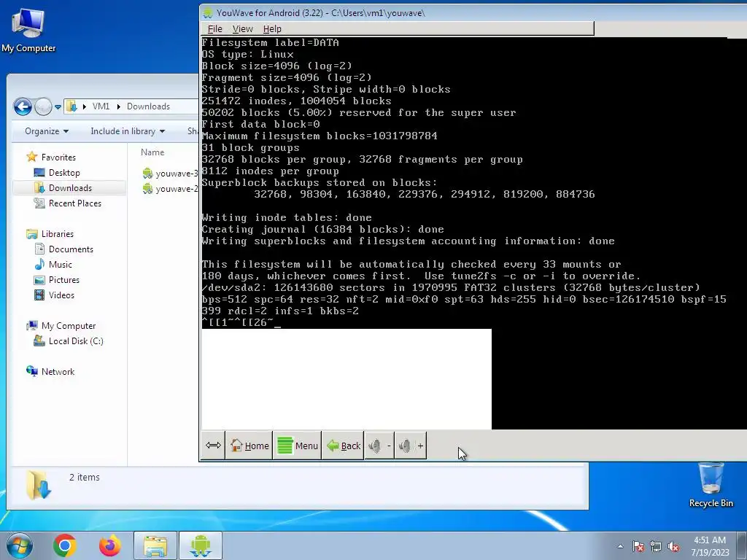The image size is (747, 560).
Task: Launch Google Chrome from taskbar
Action: (65, 545)
